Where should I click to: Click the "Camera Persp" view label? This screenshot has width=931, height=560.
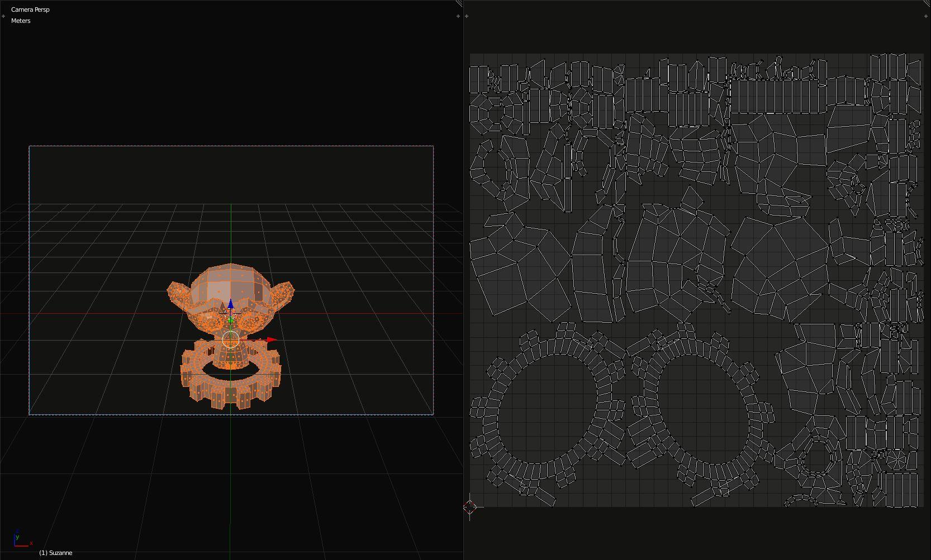pyautogui.click(x=30, y=9)
